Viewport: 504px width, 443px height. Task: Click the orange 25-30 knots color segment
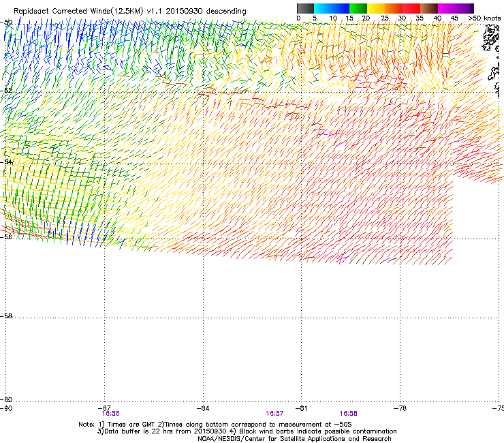coord(394,8)
